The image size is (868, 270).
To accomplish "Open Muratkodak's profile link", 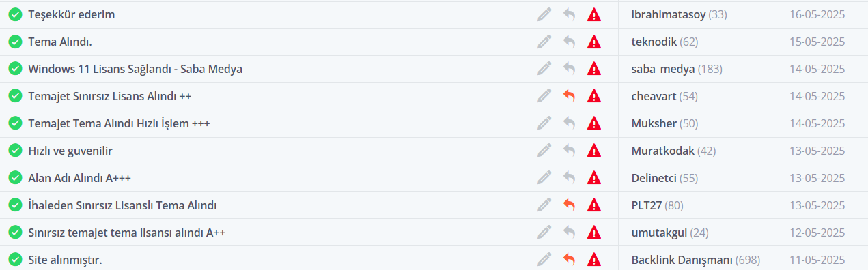I will (662, 151).
